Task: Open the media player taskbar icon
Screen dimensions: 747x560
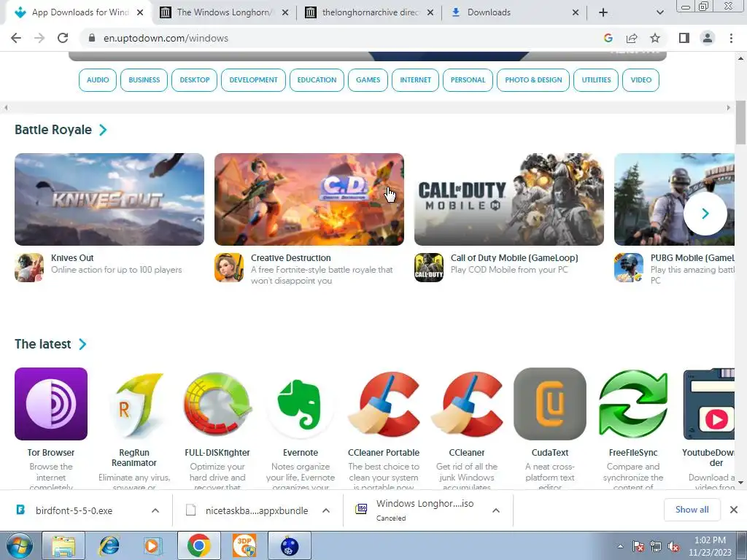Action: pyautogui.click(x=152, y=545)
